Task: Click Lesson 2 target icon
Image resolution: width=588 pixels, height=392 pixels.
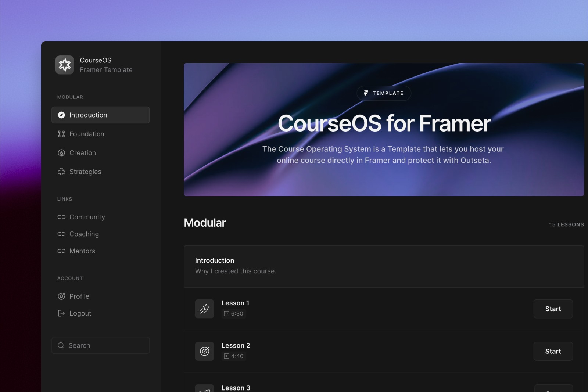Action: (x=205, y=351)
